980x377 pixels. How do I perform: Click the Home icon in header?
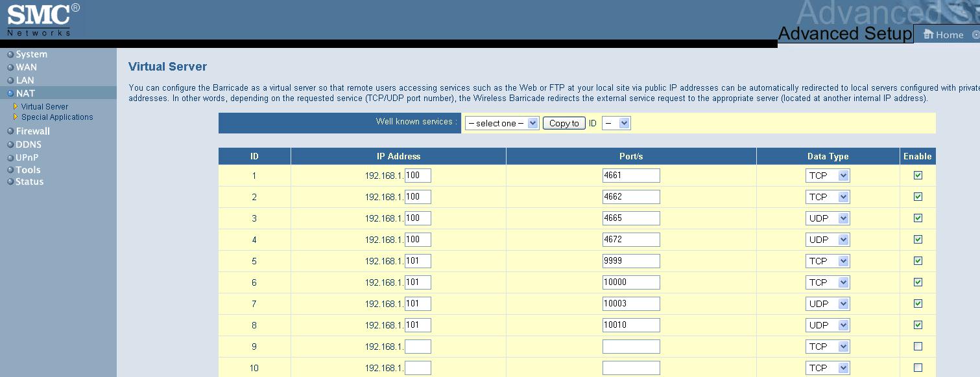point(928,34)
